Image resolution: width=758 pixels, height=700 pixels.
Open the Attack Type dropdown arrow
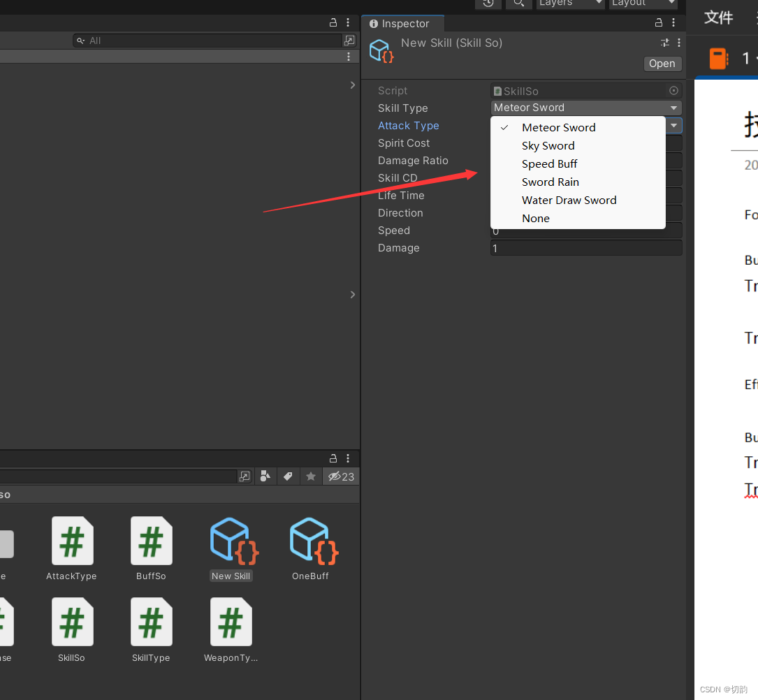click(x=673, y=125)
